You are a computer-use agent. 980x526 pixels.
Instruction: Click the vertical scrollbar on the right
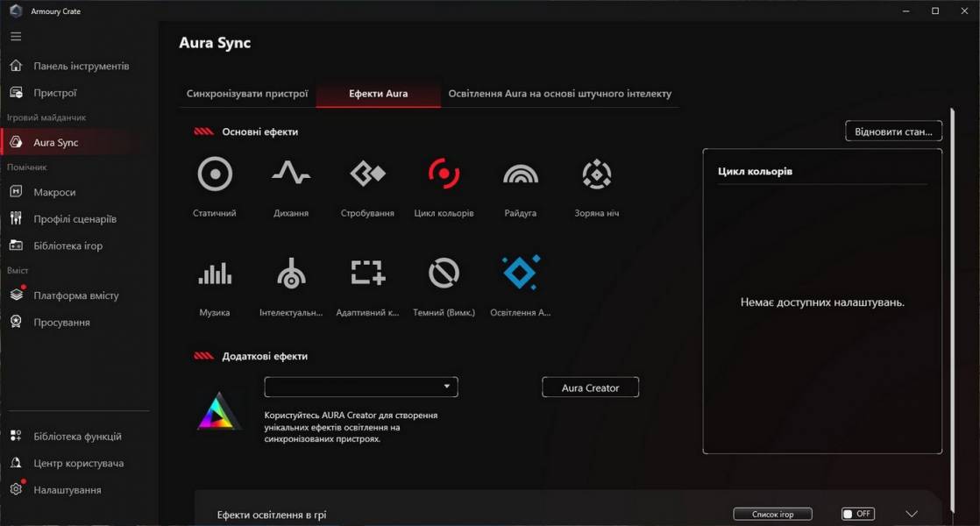952,310
